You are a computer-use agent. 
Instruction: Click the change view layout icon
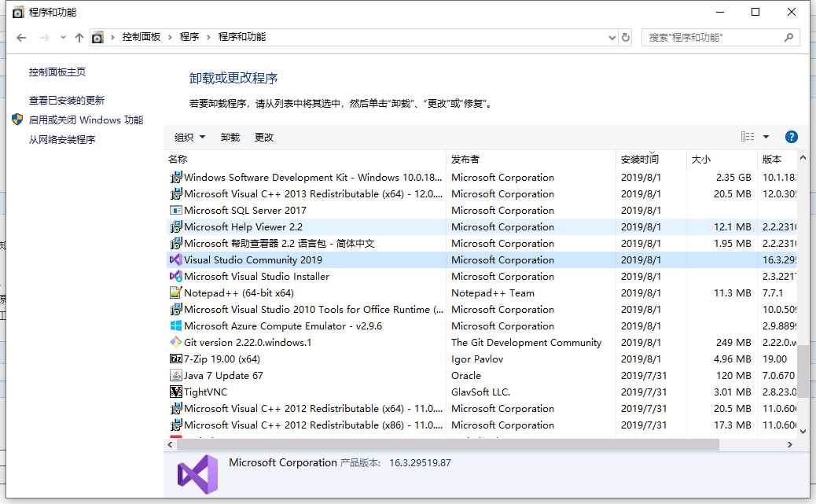click(x=748, y=136)
